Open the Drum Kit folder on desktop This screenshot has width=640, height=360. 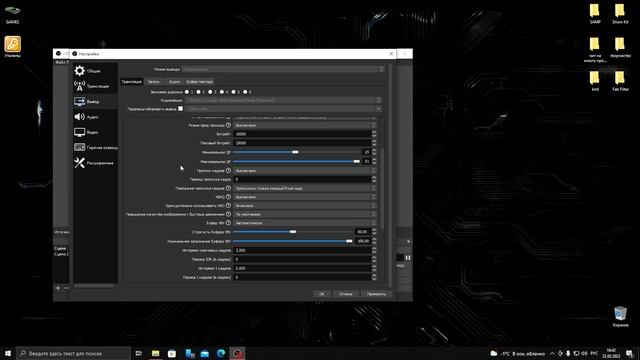coord(620,14)
